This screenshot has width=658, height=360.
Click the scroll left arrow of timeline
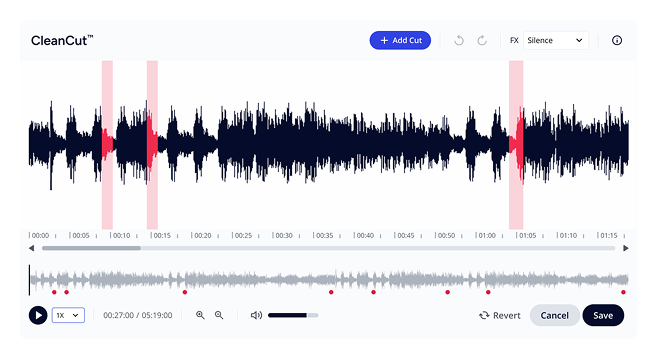point(31,248)
